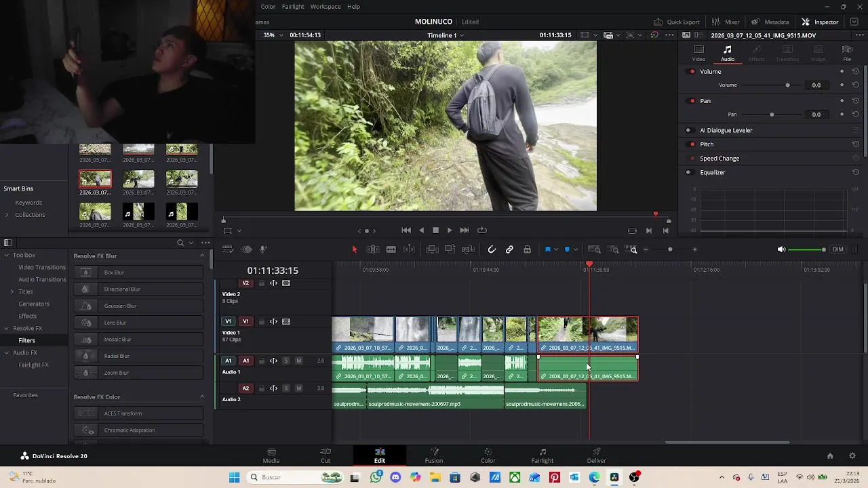The width and height of the screenshot is (868, 488).
Task: Mute the Audio 2 track
Action: (298, 388)
